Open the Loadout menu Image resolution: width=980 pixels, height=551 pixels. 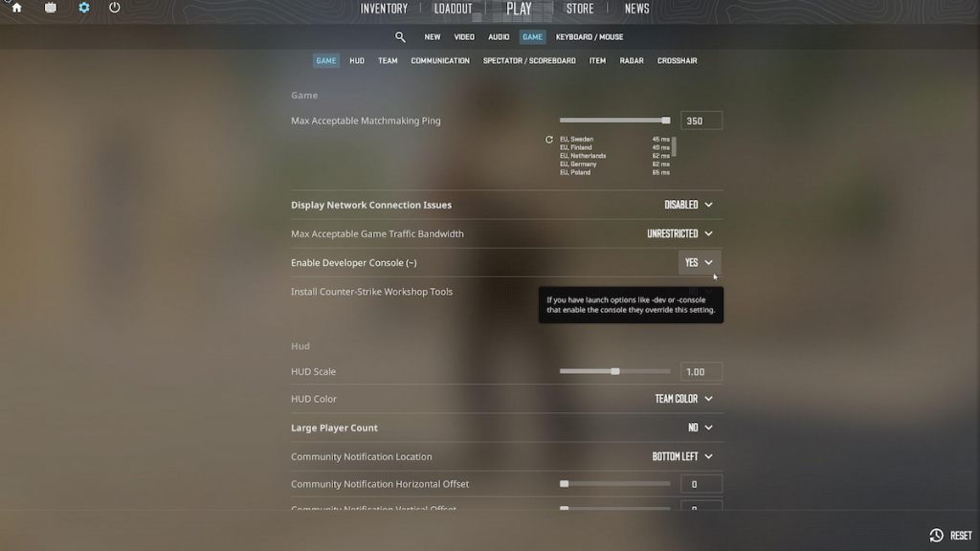click(453, 9)
